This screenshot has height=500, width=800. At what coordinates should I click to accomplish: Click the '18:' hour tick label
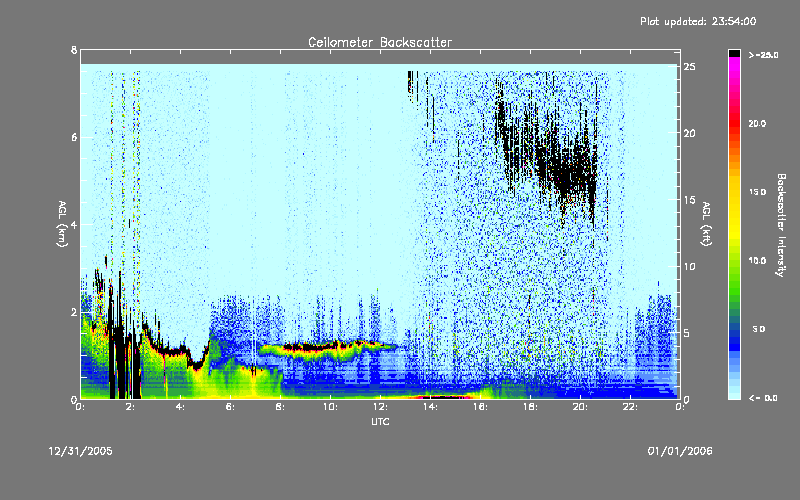[x=531, y=407]
